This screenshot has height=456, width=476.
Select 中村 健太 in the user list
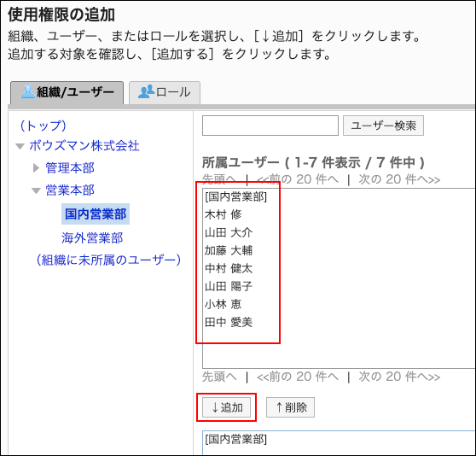(x=229, y=268)
